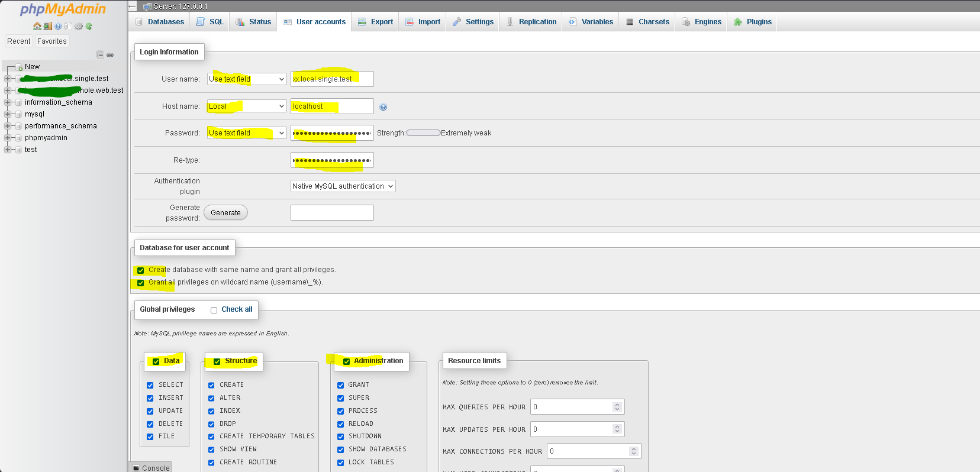This screenshot has width=980, height=472.
Task: Toggle the Check all global privileges checkbox
Action: point(214,310)
